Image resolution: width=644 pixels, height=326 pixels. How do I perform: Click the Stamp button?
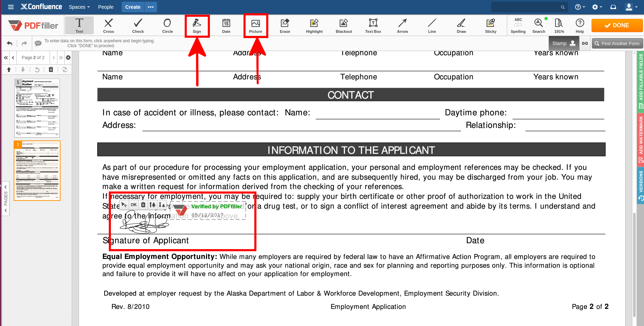click(x=564, y=43)
